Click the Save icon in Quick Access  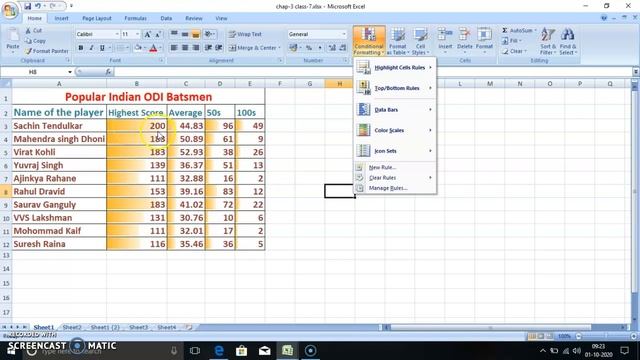pos(28,6)
